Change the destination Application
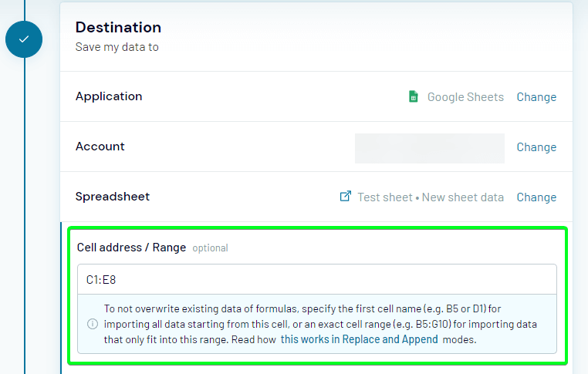 (x=536, y=97)
